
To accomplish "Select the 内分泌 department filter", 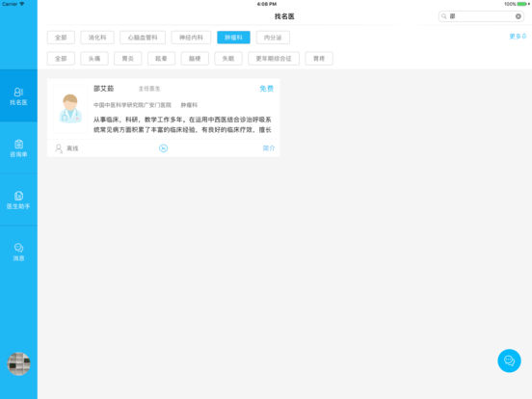I will click(273, 38).
